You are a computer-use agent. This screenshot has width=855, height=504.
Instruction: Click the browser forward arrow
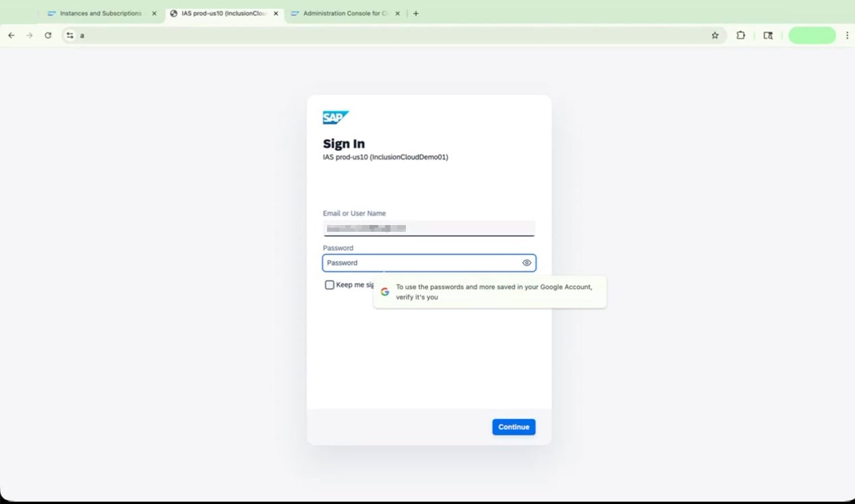[x=30, y=35]
